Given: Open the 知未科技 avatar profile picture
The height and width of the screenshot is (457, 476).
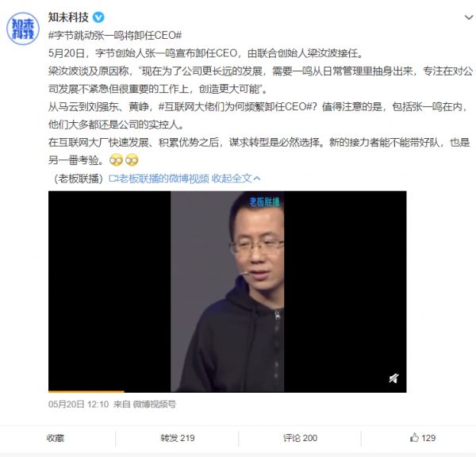Looking at the screenshot, I should coord(23,29).
